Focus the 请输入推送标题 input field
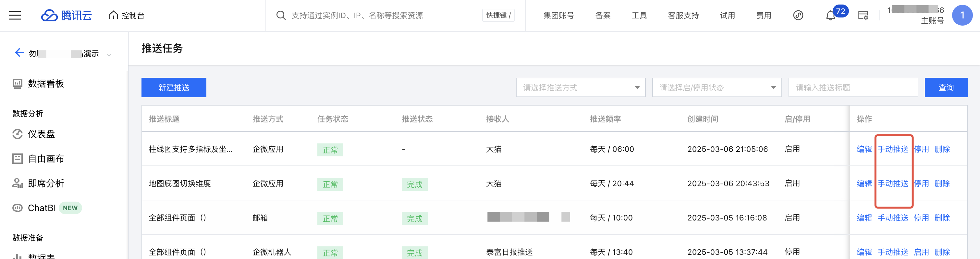 tap(853, 88)
